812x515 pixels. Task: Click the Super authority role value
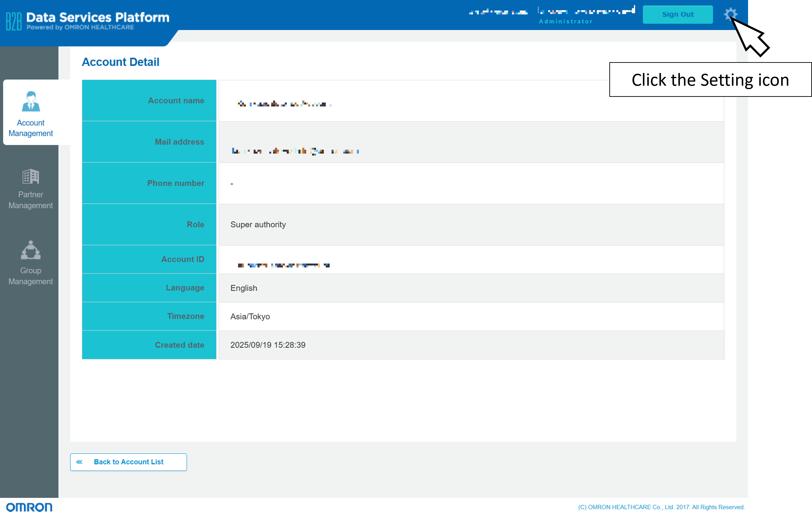258,225
